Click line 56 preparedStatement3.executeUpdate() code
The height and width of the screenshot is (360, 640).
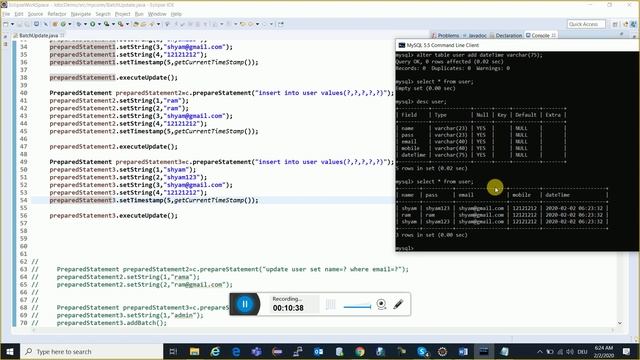pyautogui.click(x=113, y=216)
